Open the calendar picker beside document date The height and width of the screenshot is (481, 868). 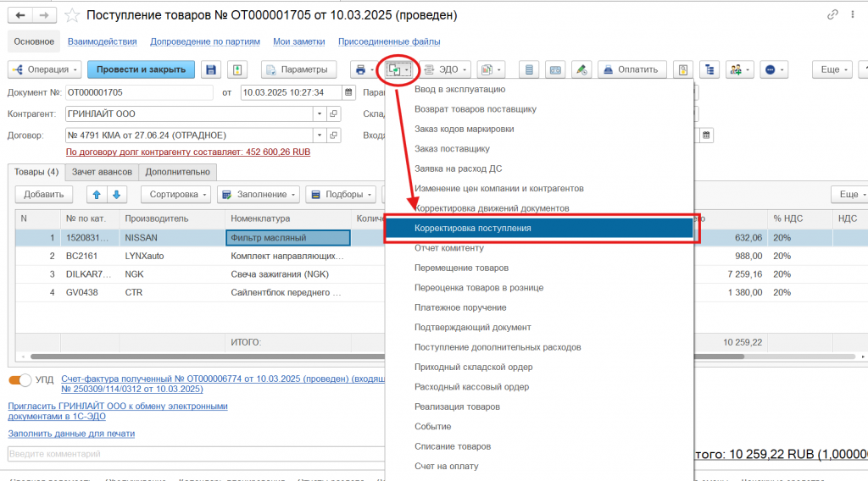click(348, 92)
